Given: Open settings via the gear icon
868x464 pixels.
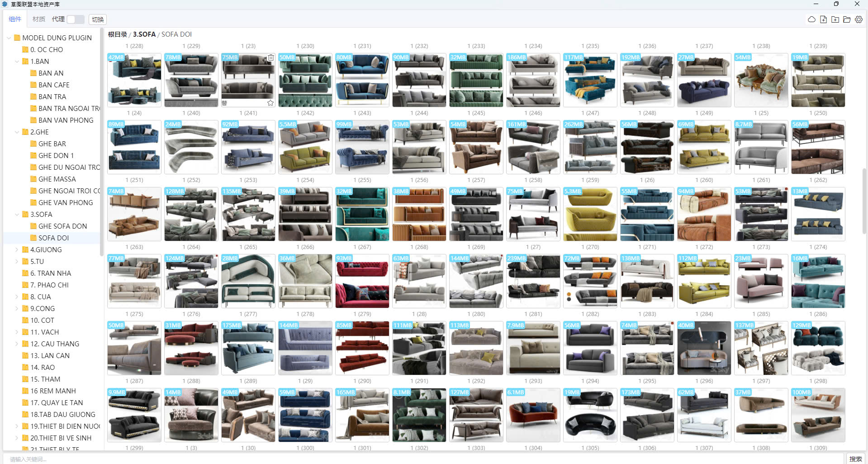Looking at the screenshot, I should (859, 19).
